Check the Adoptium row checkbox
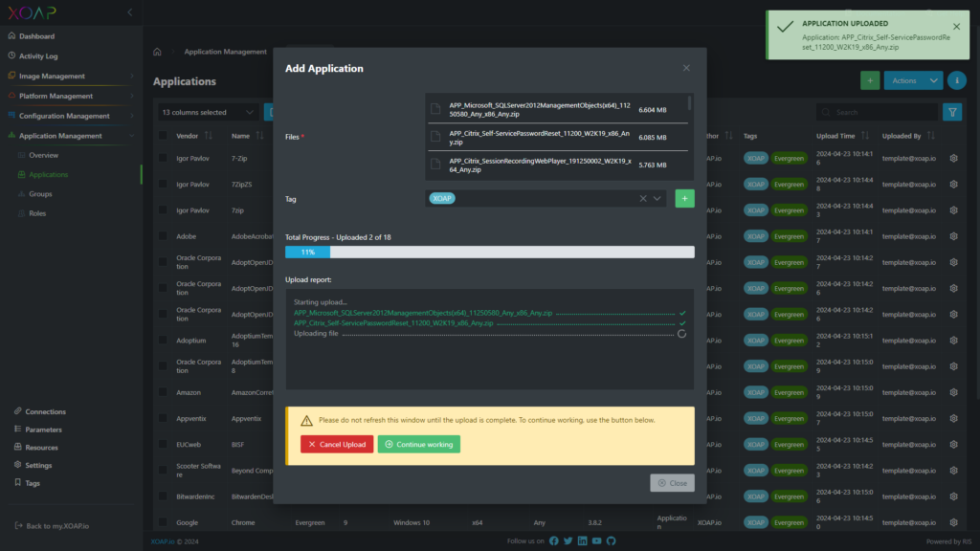Image resolution: width=980 pixels, height=551 pixels. click(x=163, y=341)
